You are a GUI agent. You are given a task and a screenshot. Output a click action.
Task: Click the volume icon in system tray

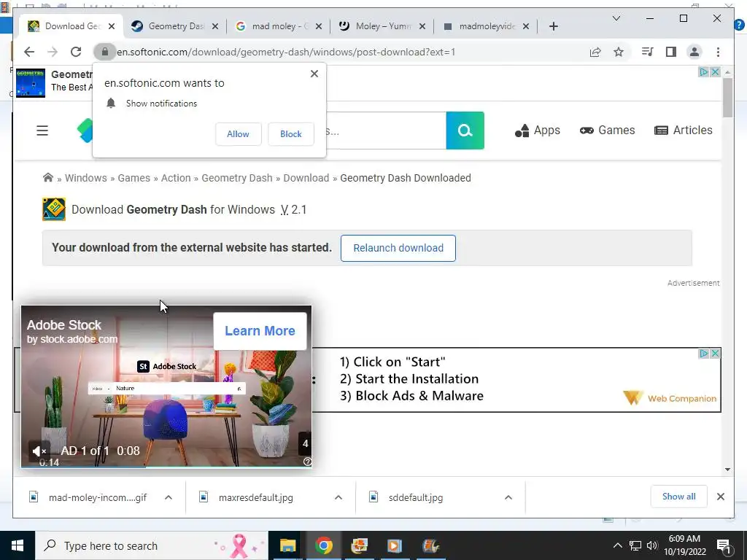click(652, 545)
